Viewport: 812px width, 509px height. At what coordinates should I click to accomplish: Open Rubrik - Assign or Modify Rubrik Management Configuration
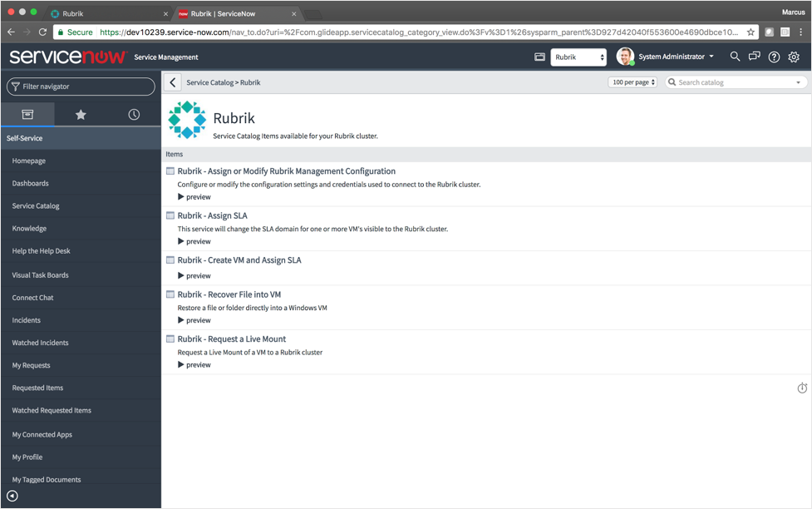pyautogui.click(x=287, y=171)
